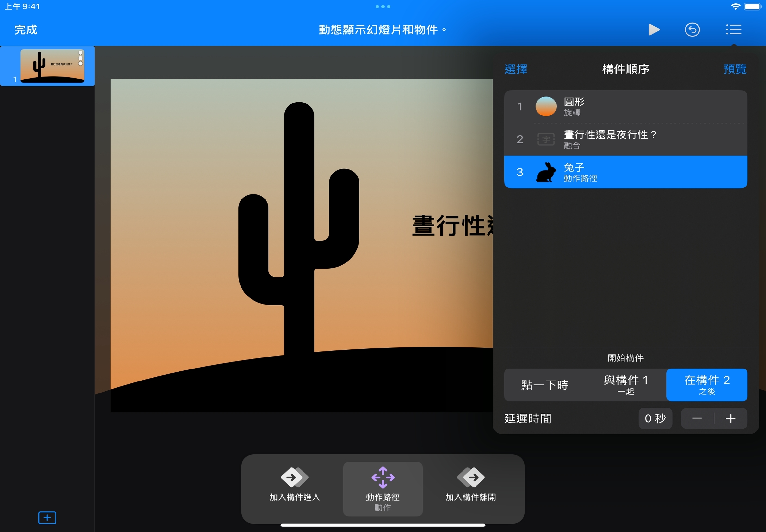
Task: Toggle the build order list icon
Action: point(733,30)
